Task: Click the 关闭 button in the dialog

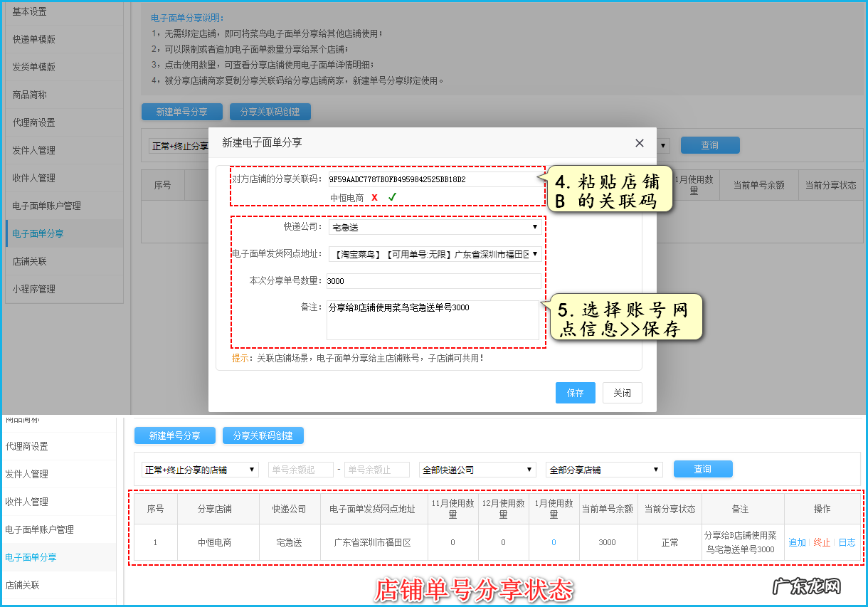Action: tap(622, 392)
